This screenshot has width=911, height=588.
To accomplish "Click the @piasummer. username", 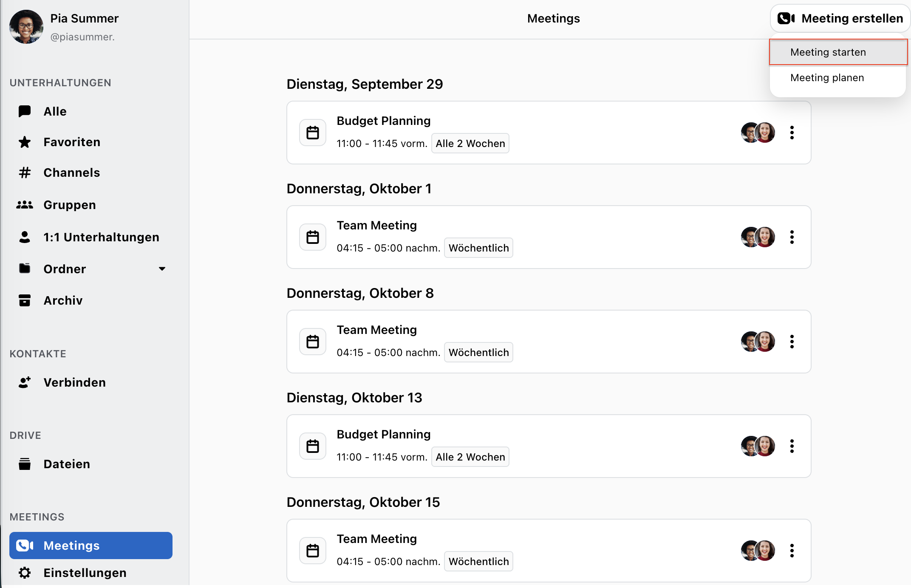I will point(82,37).
